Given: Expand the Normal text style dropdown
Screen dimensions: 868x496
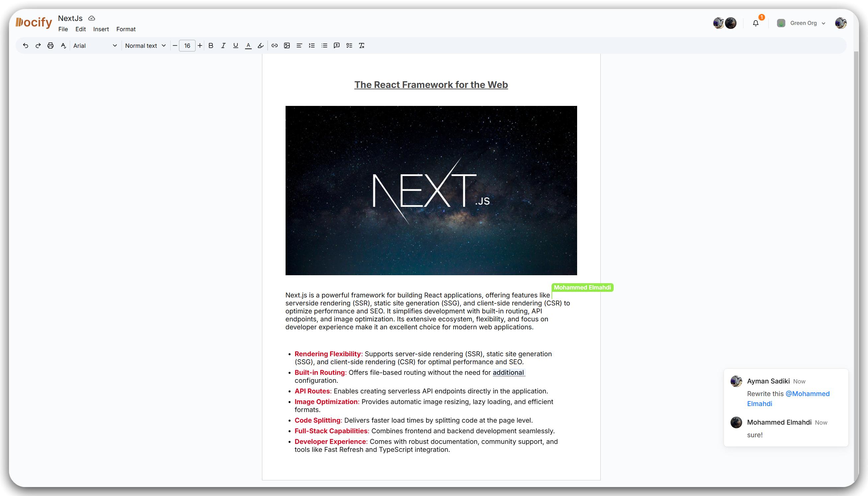Looking at the screenshot, I should (x=145, y=45).
